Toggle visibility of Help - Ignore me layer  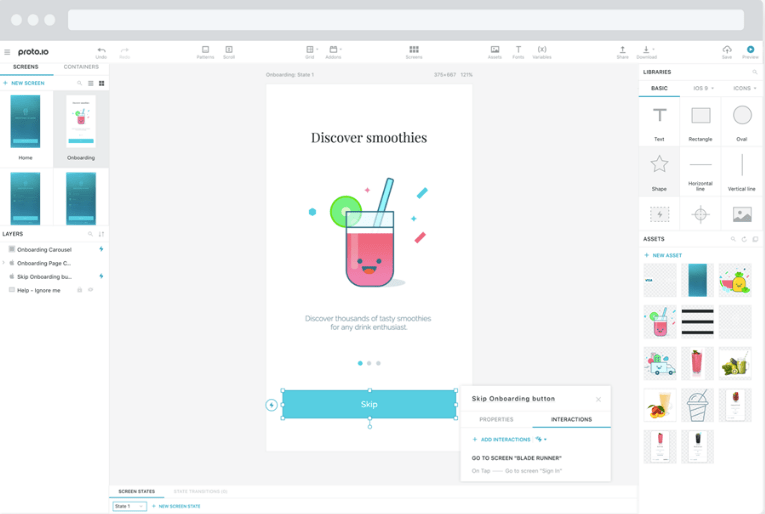point(90,290)
